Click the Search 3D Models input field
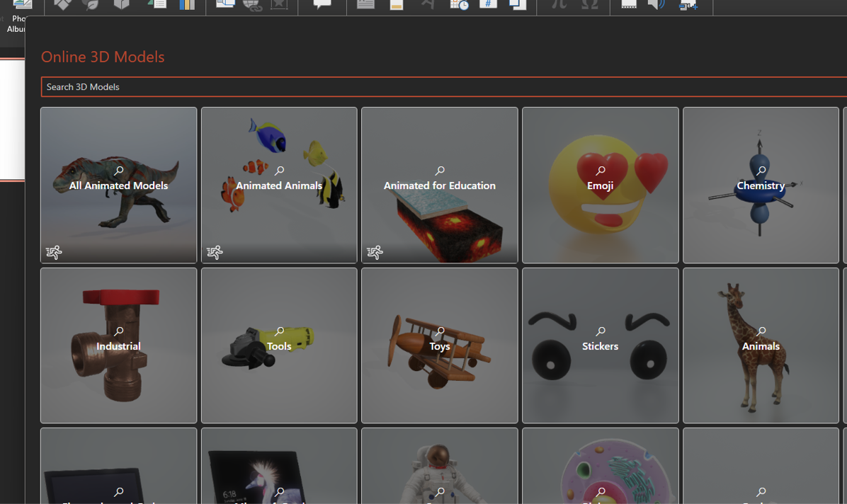 [425, 86]
